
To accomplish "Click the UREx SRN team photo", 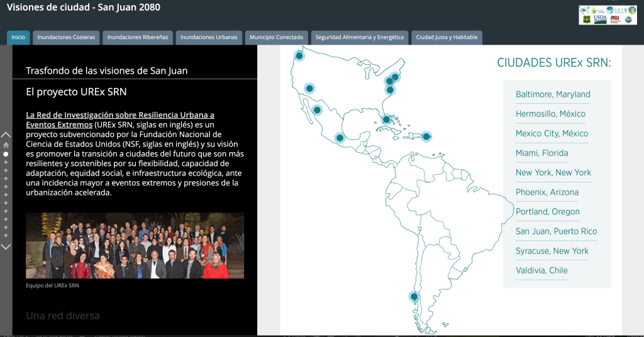I will (135, 245).
